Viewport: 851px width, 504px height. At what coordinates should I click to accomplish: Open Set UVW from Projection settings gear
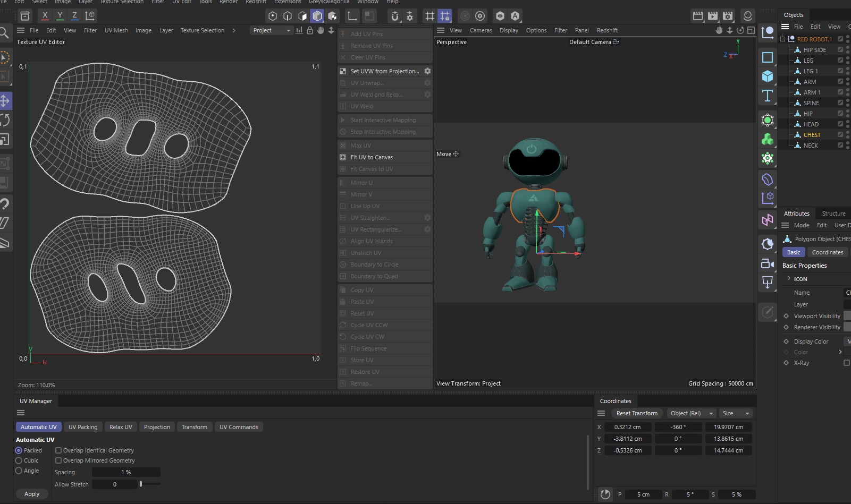pyautogui.click(x=427, y=71)
